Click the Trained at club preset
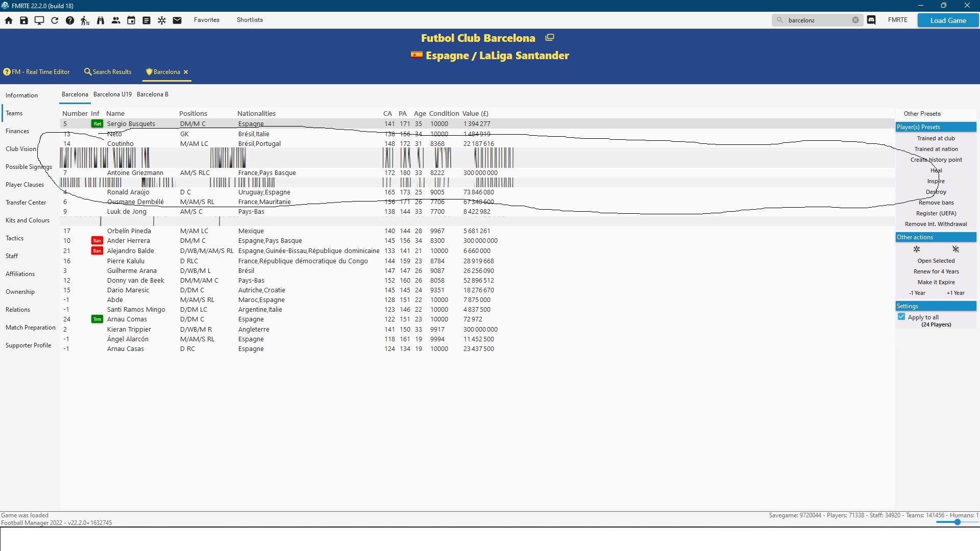This screenshot has height=551, width=980. (936, 138)
